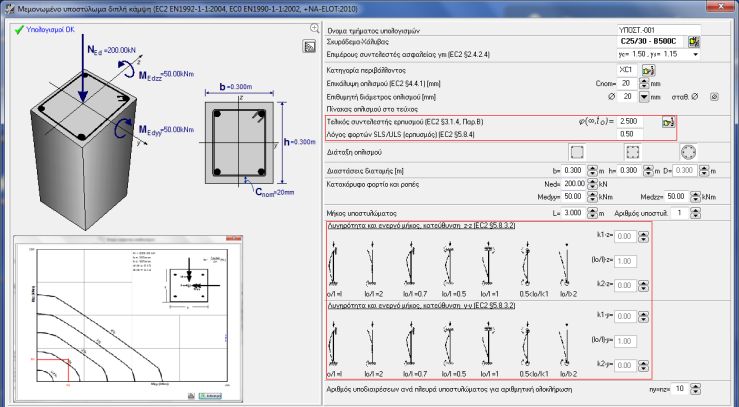This screenshot has height=407, width=739.
Task: Adjust the k1-y stepper
Action: (643, 316)
